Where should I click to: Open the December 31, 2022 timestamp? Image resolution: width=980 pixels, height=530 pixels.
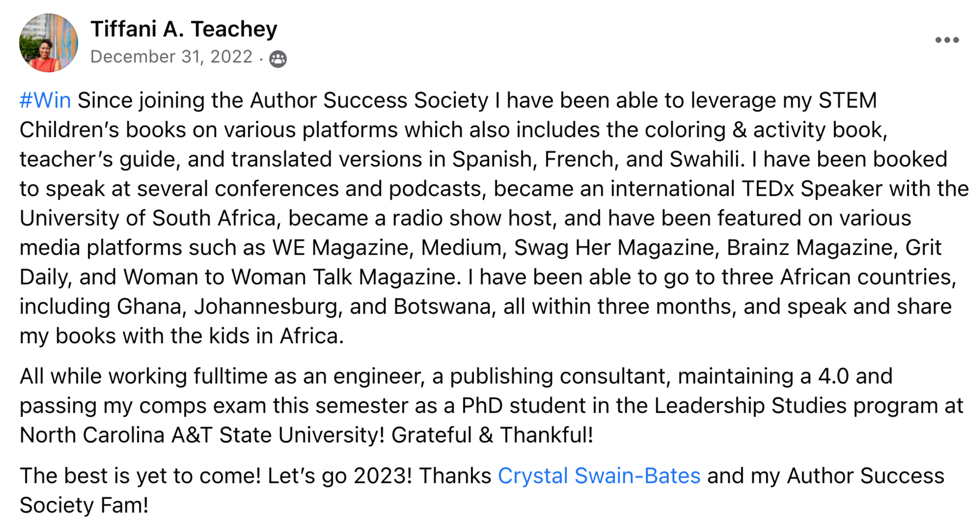click(171, 56)
